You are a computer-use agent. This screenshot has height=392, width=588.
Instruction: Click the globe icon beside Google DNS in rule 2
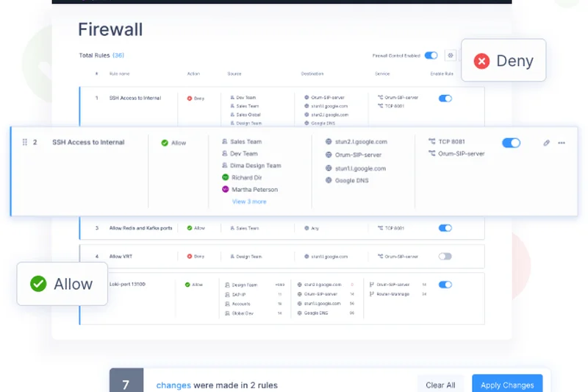329,180
